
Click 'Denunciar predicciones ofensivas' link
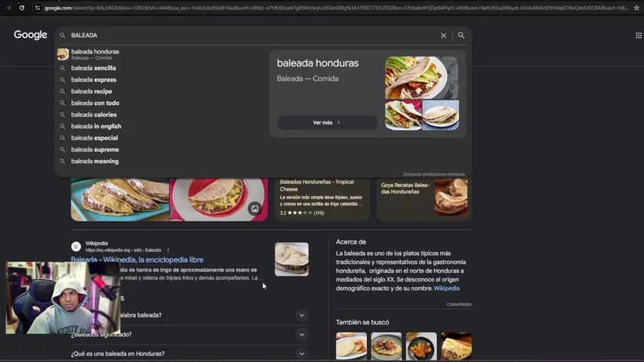[433, 174]
